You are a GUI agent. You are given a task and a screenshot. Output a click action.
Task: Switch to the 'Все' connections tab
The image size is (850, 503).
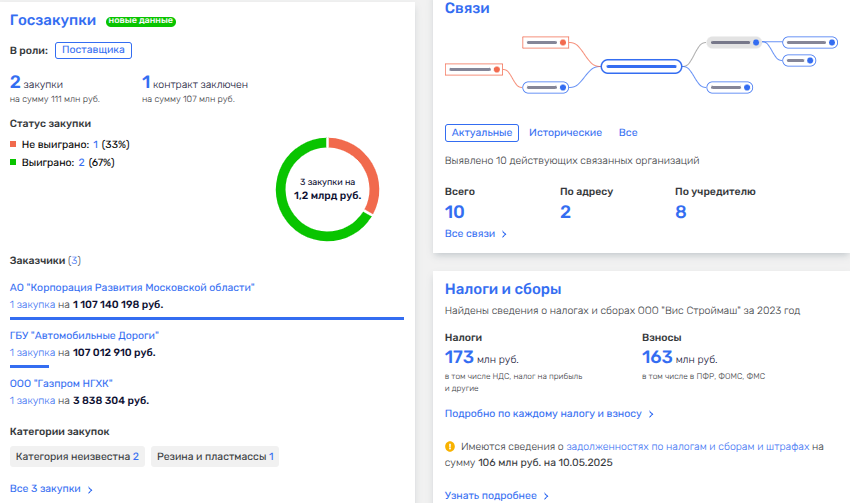point(628,133)
